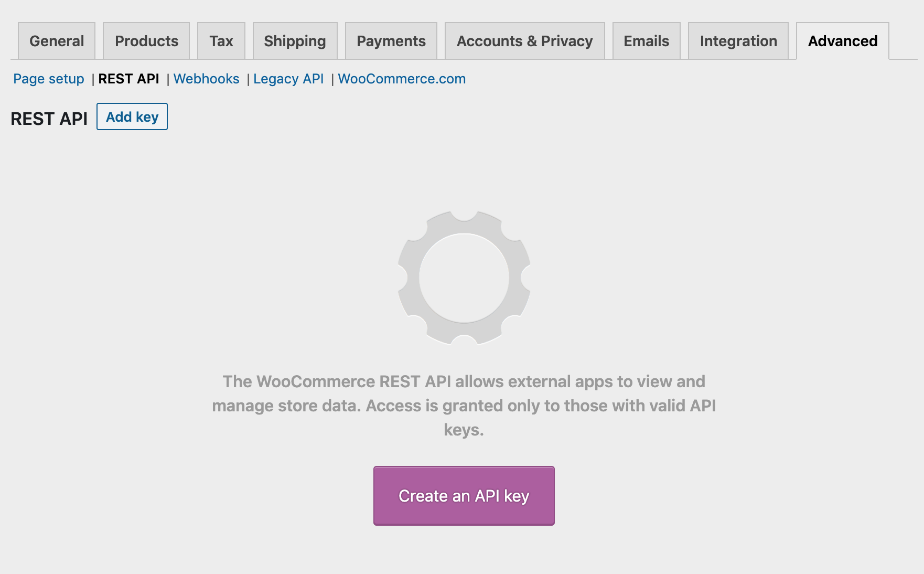Open the Page setup section link
This screenshot has width=924, height=574.
49,79
